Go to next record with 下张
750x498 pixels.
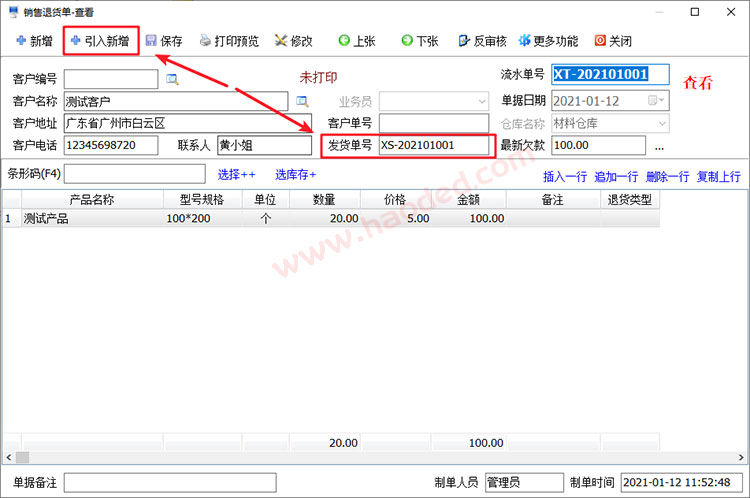[419, 41]
